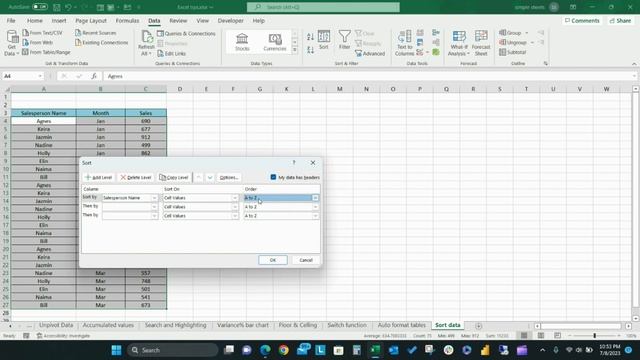Switch to the Page Layout tab
The height and width of the screenshot is (360, 640).
pyautogui.click(x=91, y=20)
